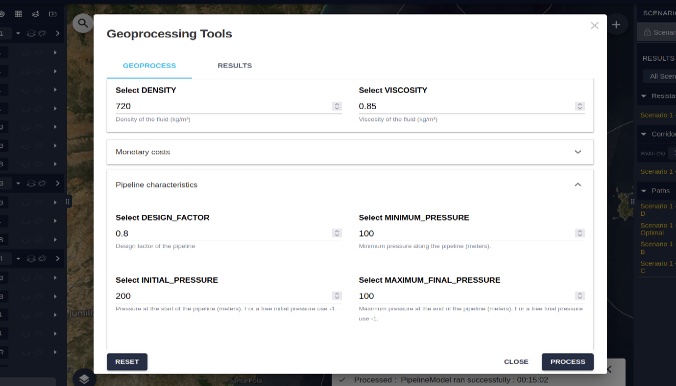Image resolution: width=676 pixels, height=386 pixels.
Task: Close the Geoprocessing Tools dialog with the X
Action: pos(595,25)
